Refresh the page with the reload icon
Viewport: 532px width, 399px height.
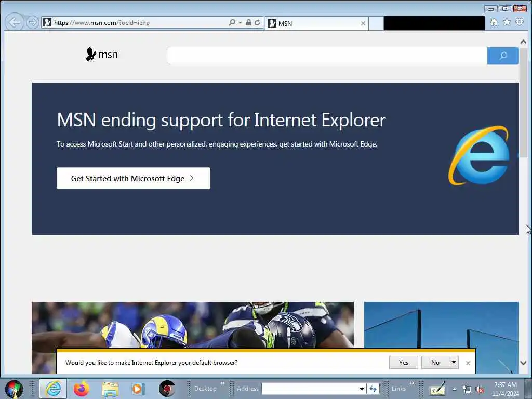257,22
